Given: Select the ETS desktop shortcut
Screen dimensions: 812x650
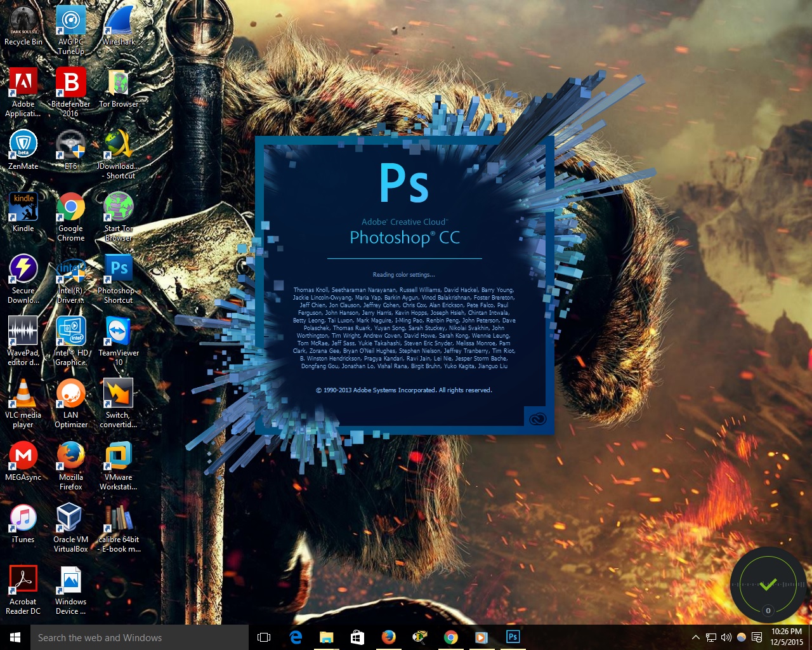Looking at the screenshot, I should click(71, 150).
